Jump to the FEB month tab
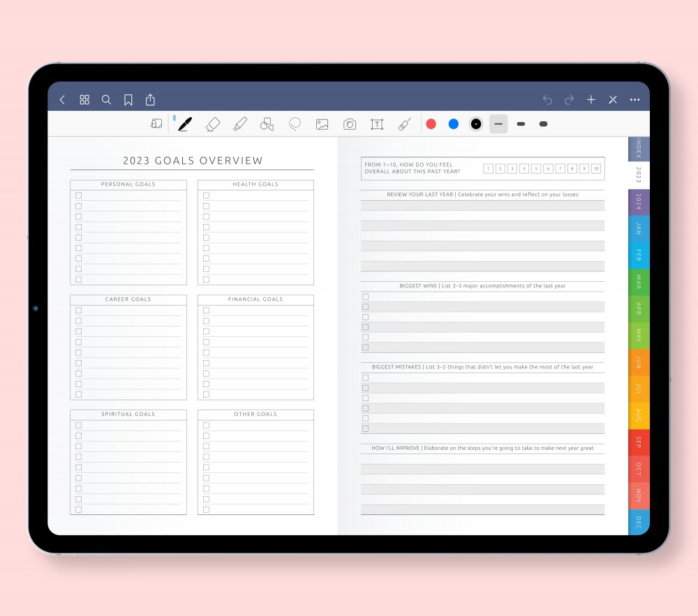 click(639, 255)
